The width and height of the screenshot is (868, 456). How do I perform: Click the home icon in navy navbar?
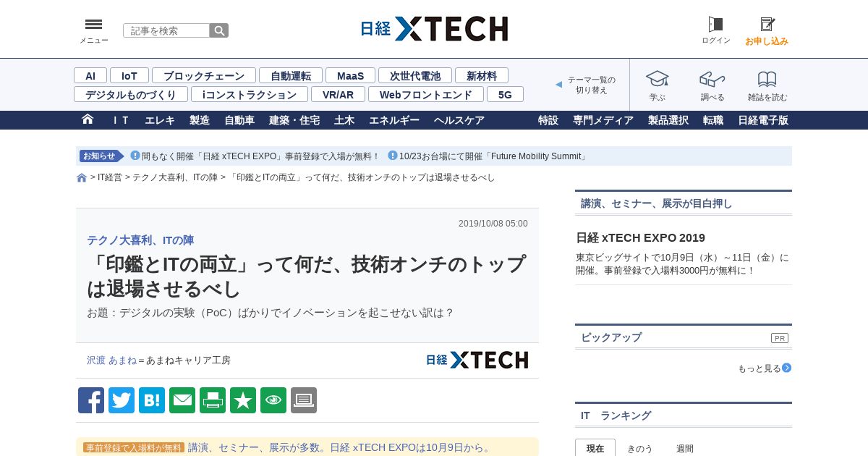[88, 119]
